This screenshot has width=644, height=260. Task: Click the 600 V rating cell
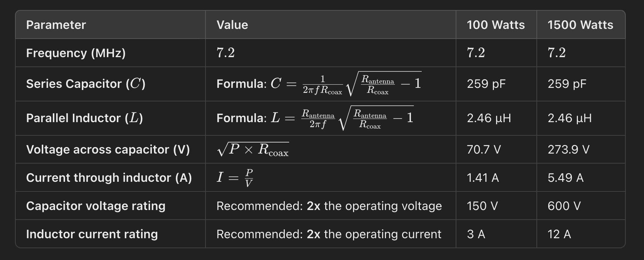tap(564, 206)
